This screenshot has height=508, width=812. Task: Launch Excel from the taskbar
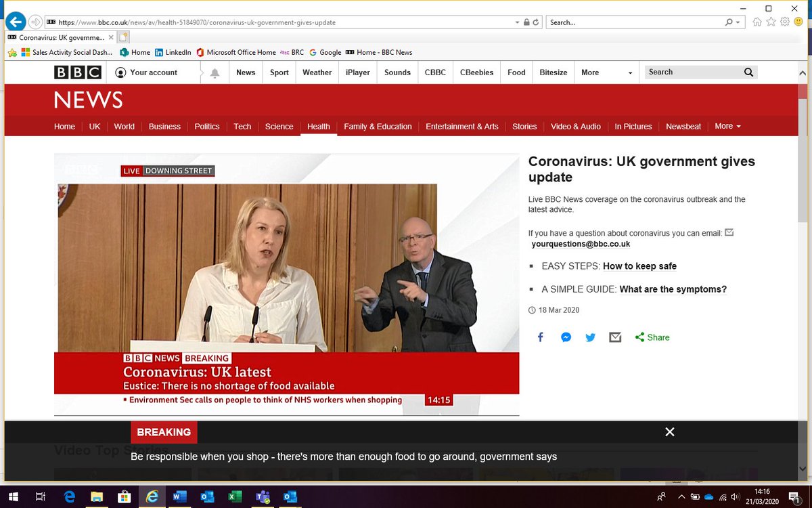[235, 496]
